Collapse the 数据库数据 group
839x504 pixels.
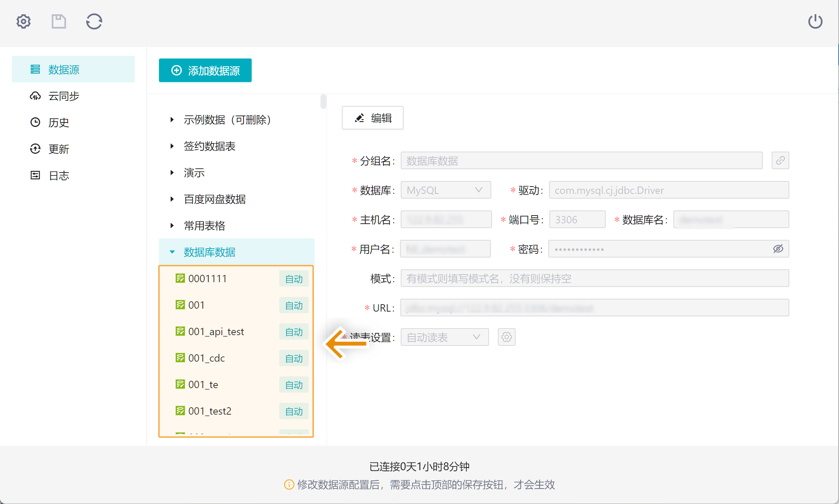click(x=172, y=252)
